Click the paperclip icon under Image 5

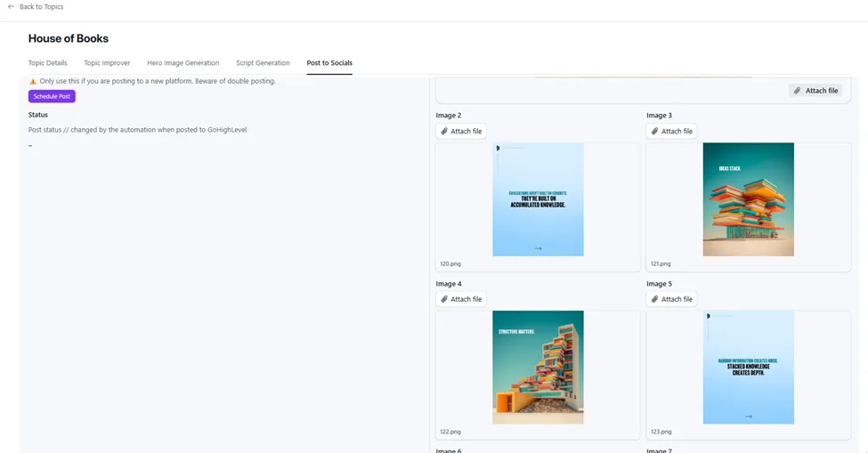coord(654,299)
